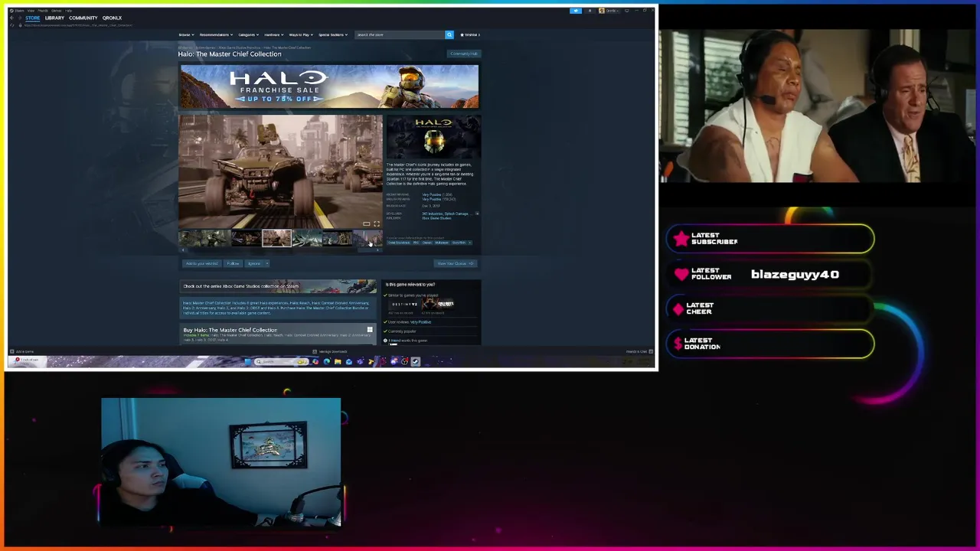Click Add a Game plus icon

pyautogui.click(x=11, y=351)
